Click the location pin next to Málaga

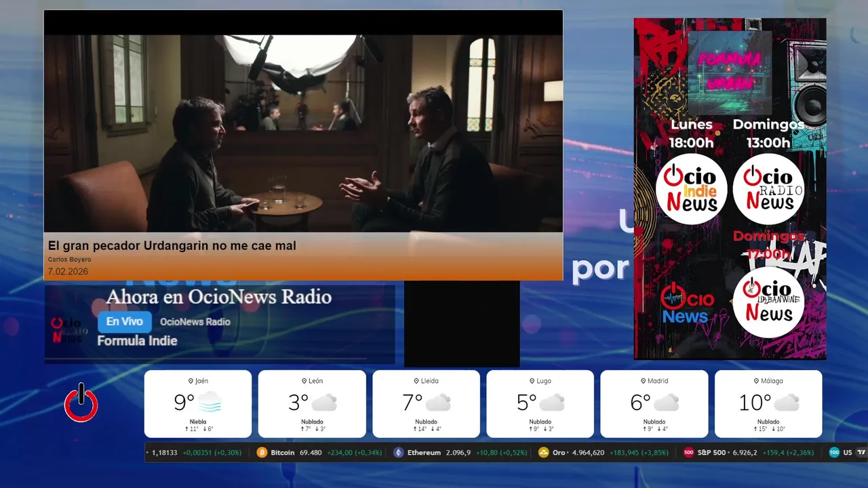point(756,381)
